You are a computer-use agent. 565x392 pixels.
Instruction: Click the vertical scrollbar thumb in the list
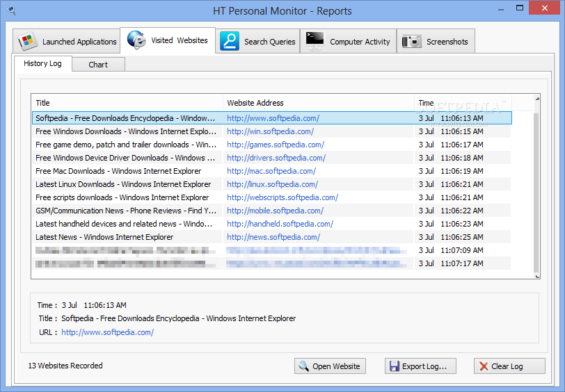pyautogui.click(x=536, y=193)
